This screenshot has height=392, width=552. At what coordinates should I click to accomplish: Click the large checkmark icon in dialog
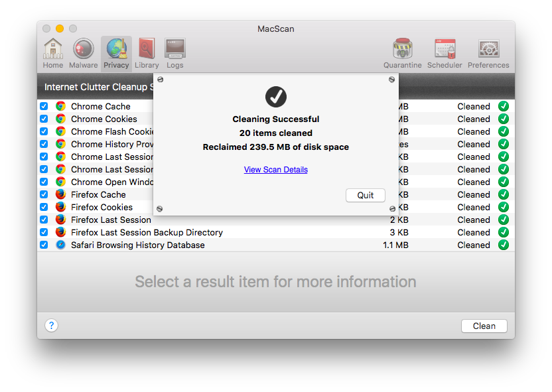point(275,97)
